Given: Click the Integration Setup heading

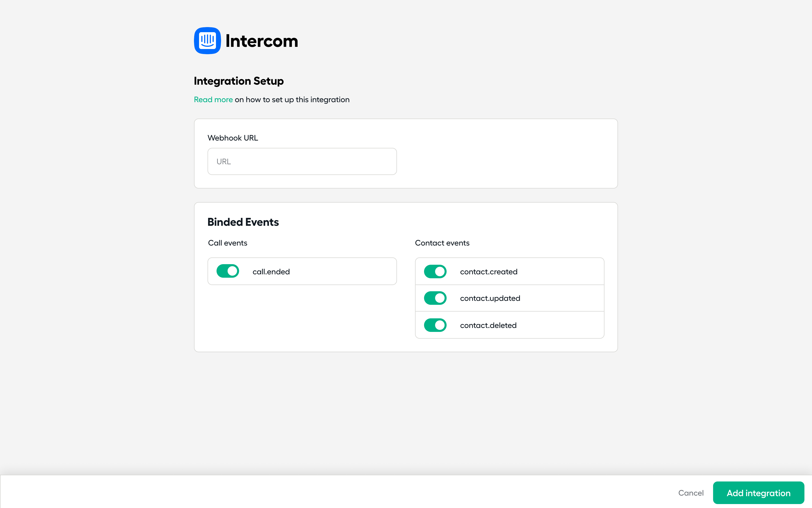Looking at the screenshot, I should pos(239,81).
